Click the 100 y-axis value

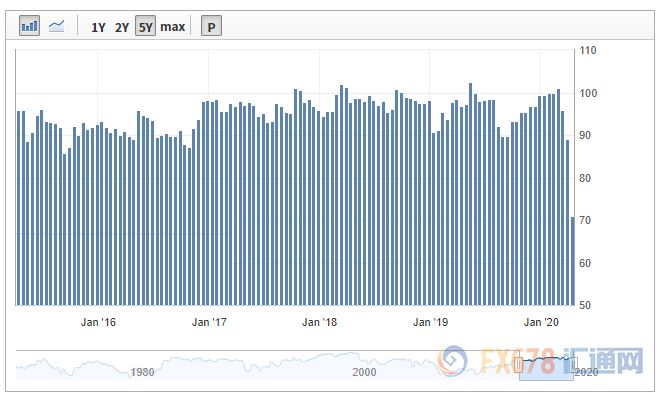tap(588, 93)
